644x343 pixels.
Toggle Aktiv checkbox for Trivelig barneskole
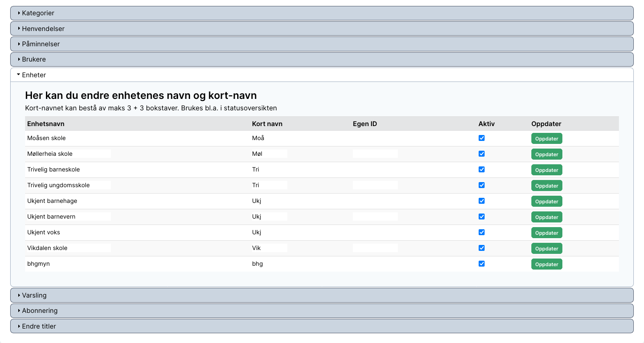click(482, 169)
